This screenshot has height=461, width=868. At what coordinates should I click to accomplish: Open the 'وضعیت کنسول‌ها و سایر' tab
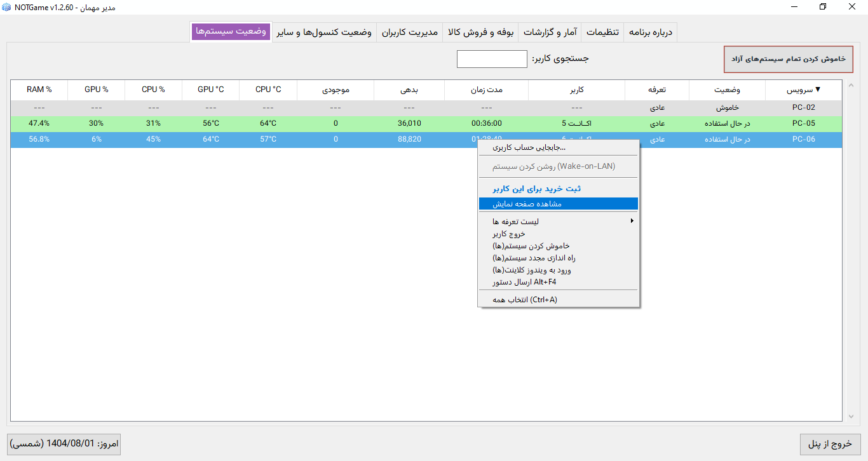coord(325,32)
